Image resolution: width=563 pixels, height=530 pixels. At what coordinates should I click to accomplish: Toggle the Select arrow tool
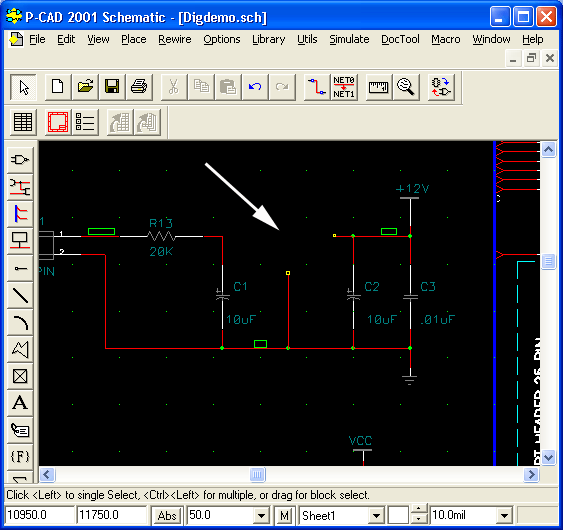(23, 87)
